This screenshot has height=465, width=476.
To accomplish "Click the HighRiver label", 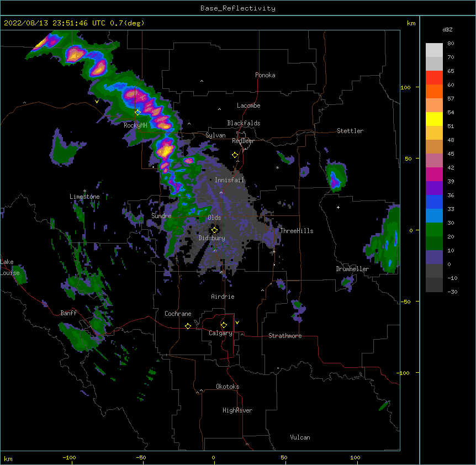I will tap(237, 410).
